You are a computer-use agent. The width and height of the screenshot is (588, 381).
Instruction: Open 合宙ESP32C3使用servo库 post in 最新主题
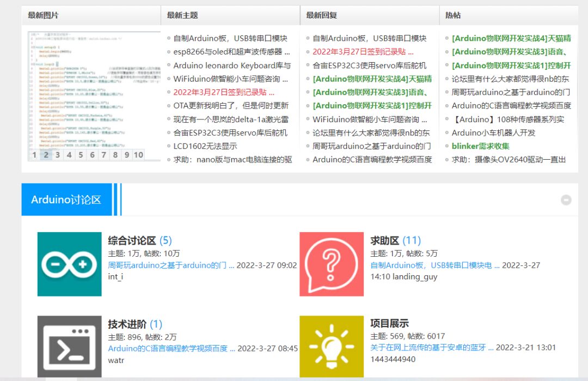230,132
